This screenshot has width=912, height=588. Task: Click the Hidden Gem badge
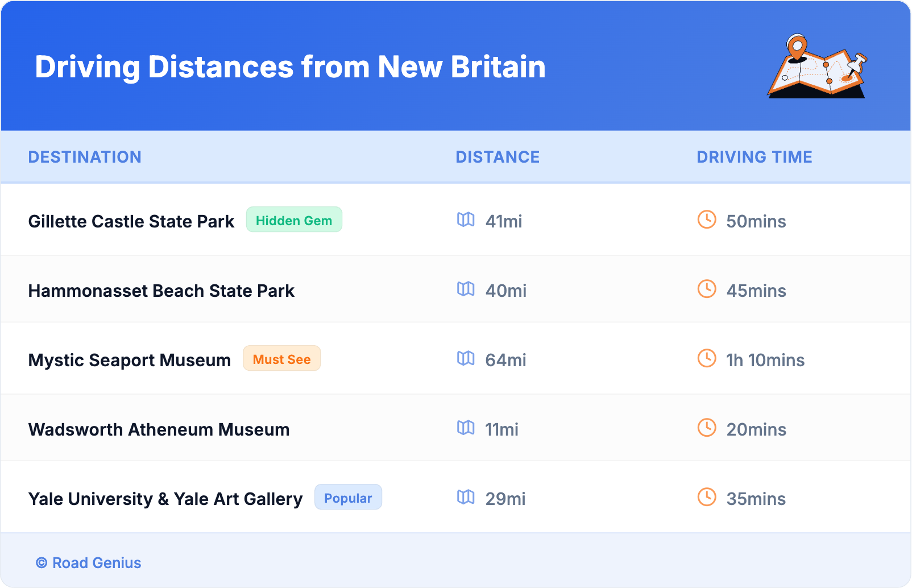click(294, 220)
